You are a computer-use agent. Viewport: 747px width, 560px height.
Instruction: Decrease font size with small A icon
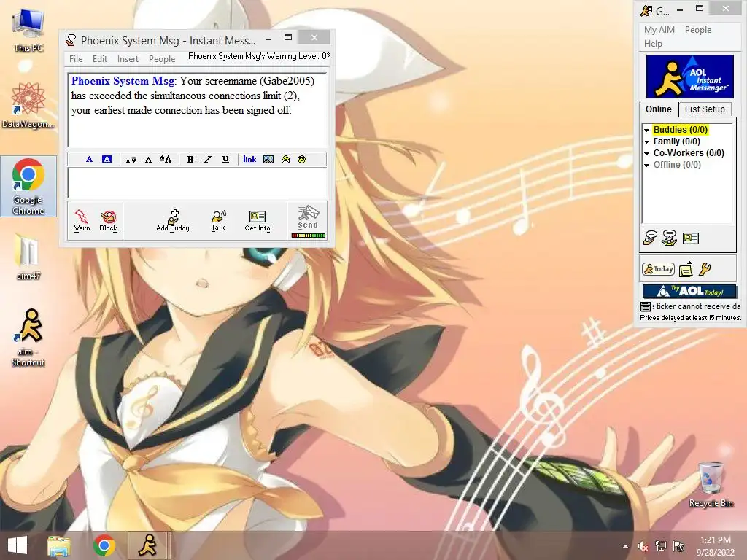[131, 160]
